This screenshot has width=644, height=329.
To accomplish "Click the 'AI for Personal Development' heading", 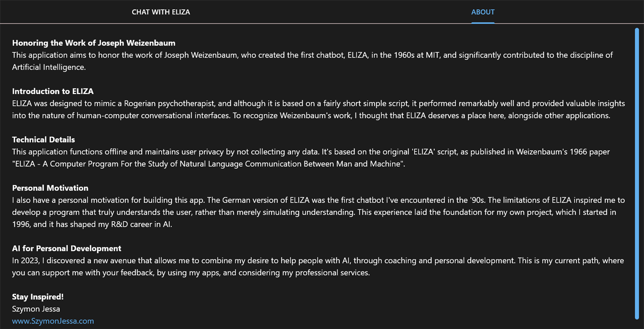I will 66,248.
